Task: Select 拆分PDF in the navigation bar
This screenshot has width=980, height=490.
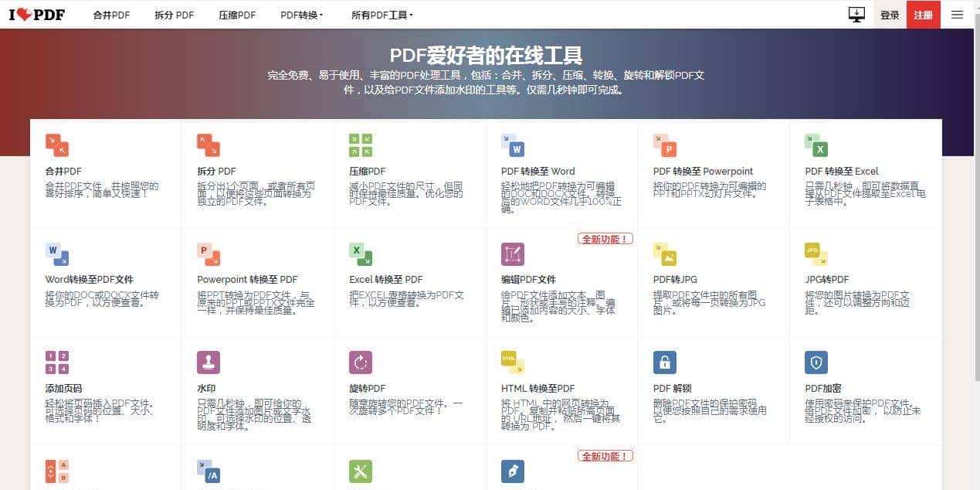Action: click(x=174, y=14)
